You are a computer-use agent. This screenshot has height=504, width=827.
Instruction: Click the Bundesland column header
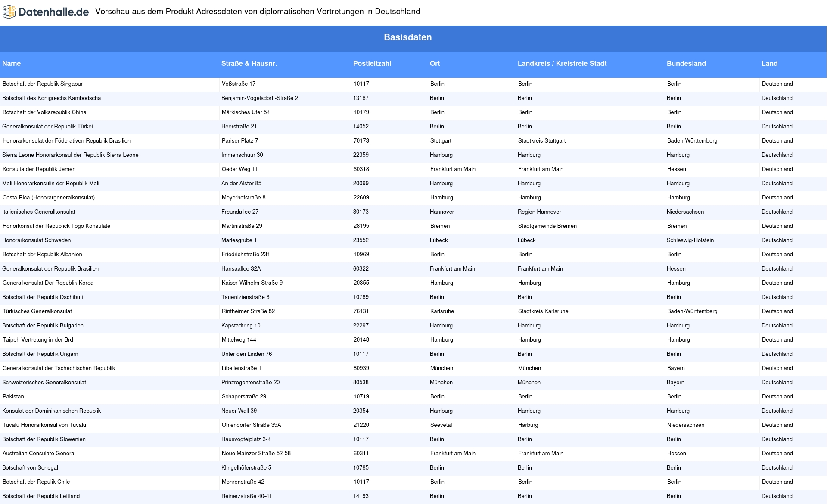coord(686,63)
